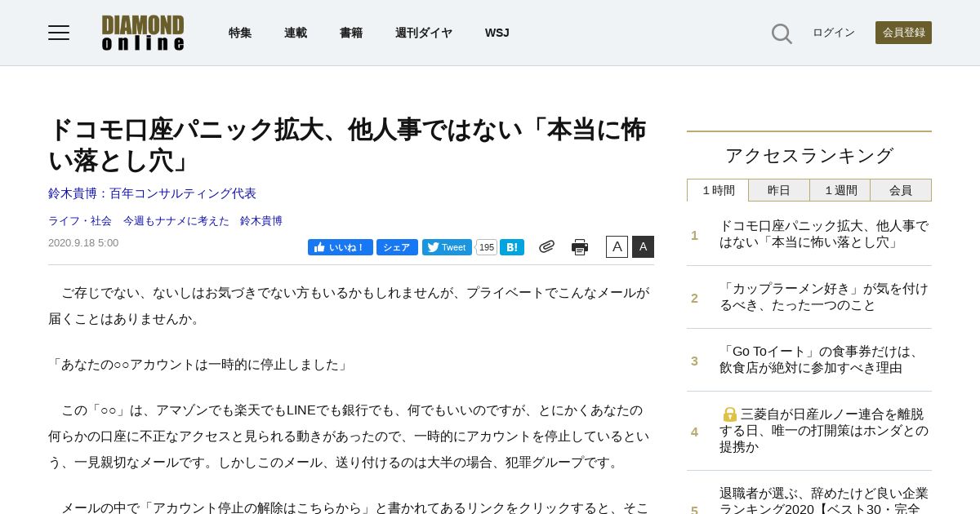
Task: Click the Facebook シェア button
Action: click(x=397, y=247)
